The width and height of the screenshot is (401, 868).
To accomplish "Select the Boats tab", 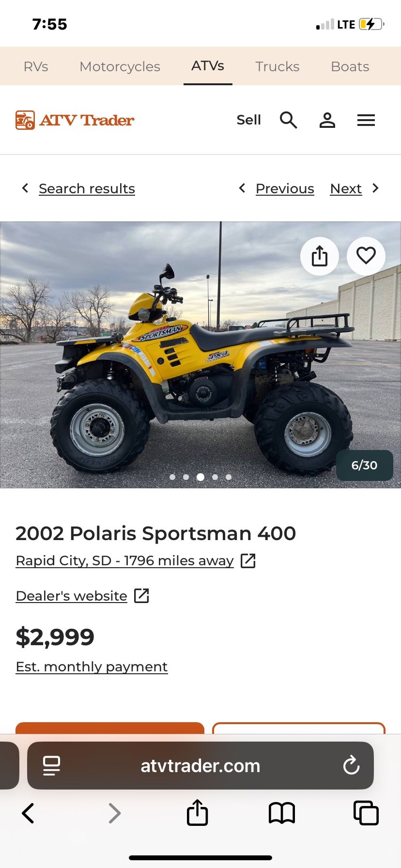I will 350,66.
